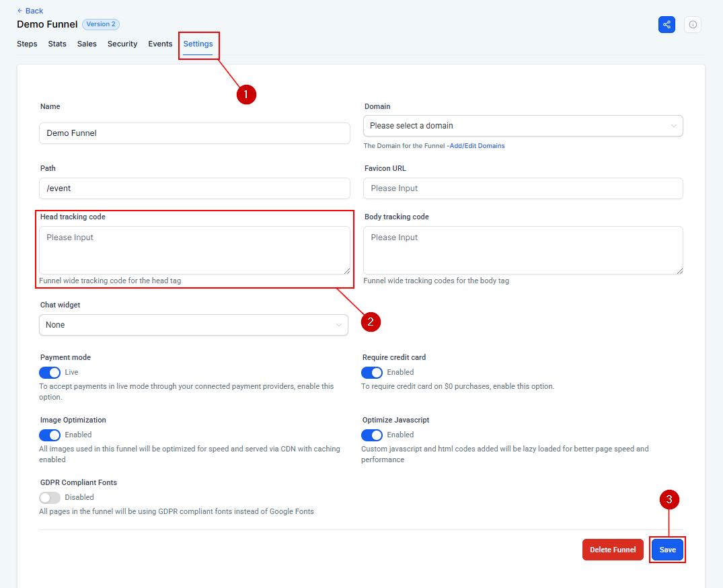Open the Events tab
The height and width of the screenshot is (588, 723).
tap(160, 44)
